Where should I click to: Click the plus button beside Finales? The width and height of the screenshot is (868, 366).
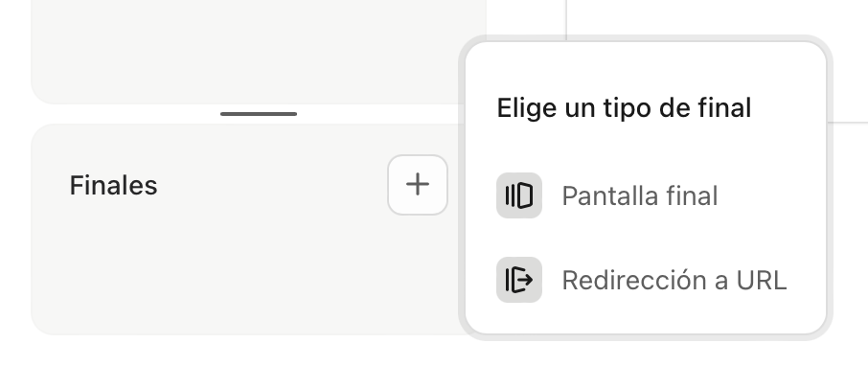pos(418,185)
